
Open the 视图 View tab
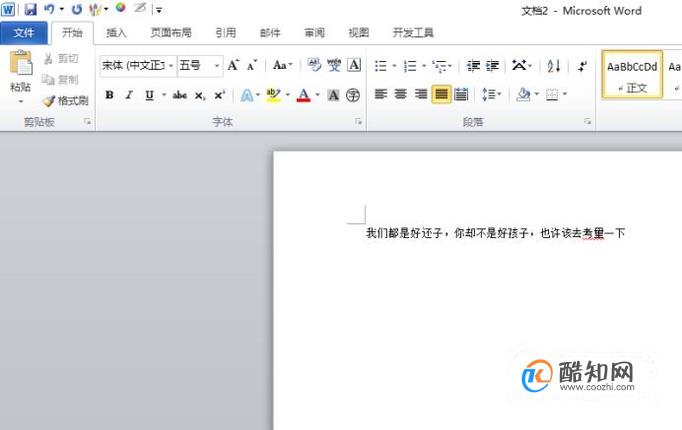(359, 33)
